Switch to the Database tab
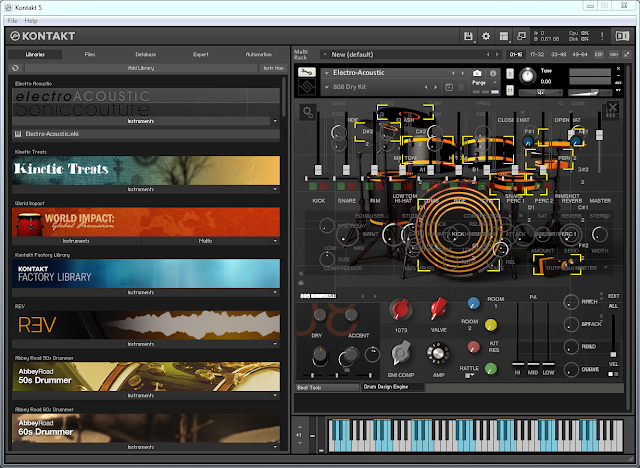640x468 pixels. click(146, 54)
